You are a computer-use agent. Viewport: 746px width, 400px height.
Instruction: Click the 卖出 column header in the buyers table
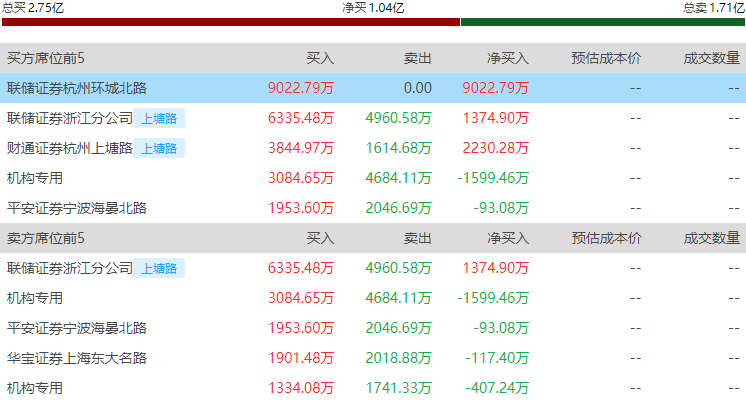pos(417,58)
